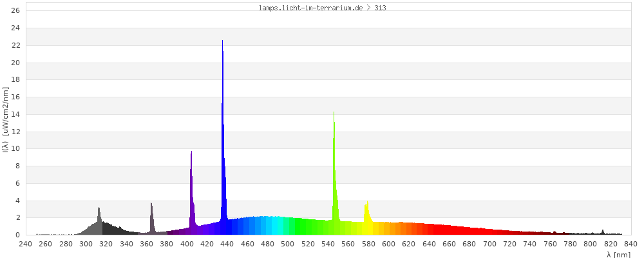This screenshot has height=258, width=644.
Task: Click the y-axis tick label 4
Action: [18, 201]
